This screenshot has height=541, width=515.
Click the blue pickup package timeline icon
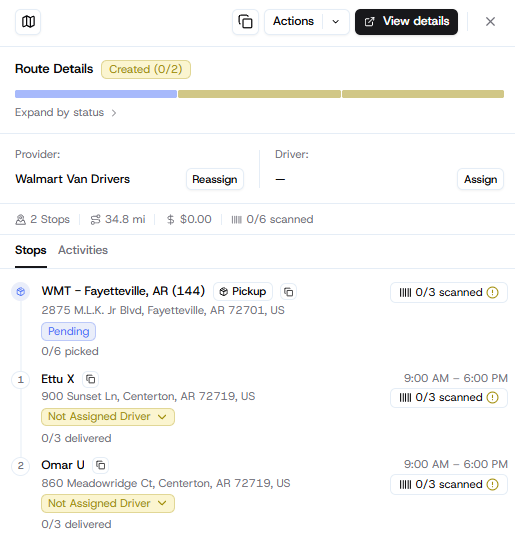pyautogui.click(x=21, y=292)
